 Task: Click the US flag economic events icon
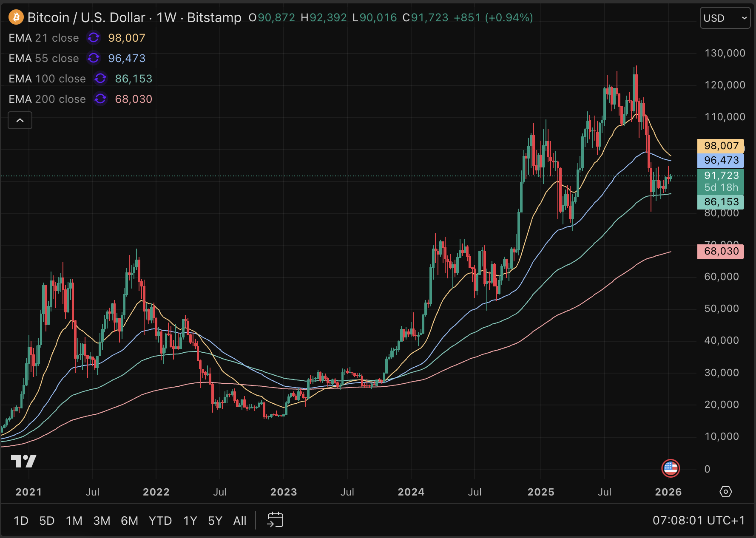pyautogui.click(x=671, y=468)
